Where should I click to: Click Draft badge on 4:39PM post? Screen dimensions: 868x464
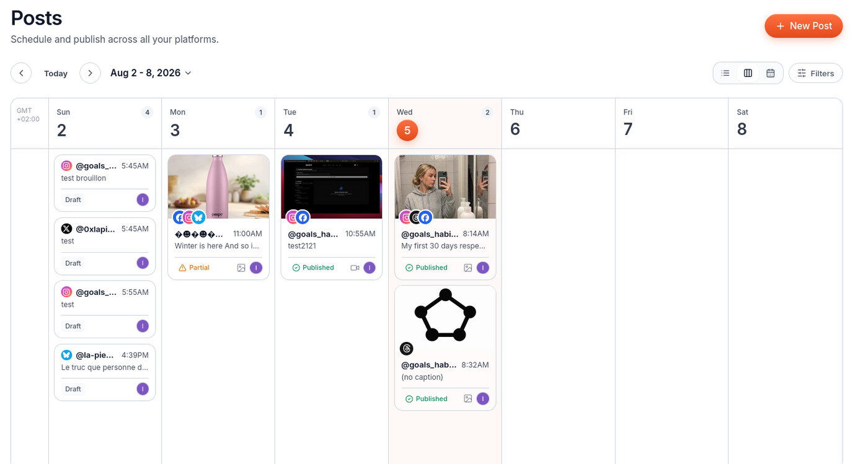click(73, 389)
